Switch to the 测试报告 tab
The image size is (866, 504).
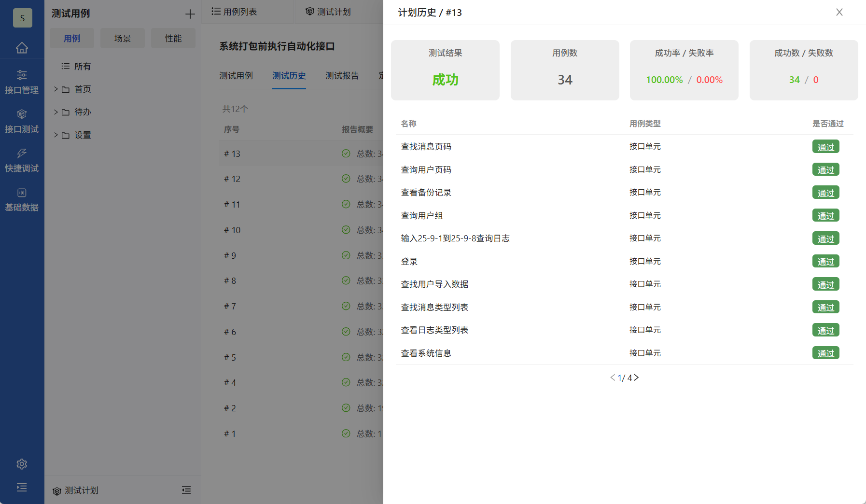342,76
